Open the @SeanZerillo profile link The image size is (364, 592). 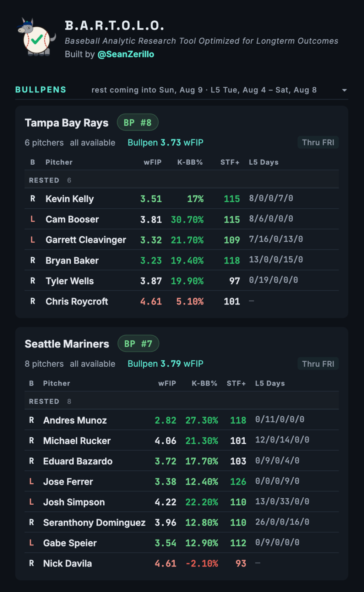pyautogui.click(x=126, y=54)
